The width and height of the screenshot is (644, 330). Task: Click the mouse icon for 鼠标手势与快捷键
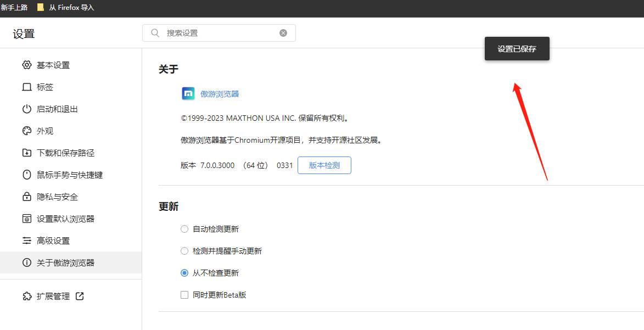click(27, 175)
